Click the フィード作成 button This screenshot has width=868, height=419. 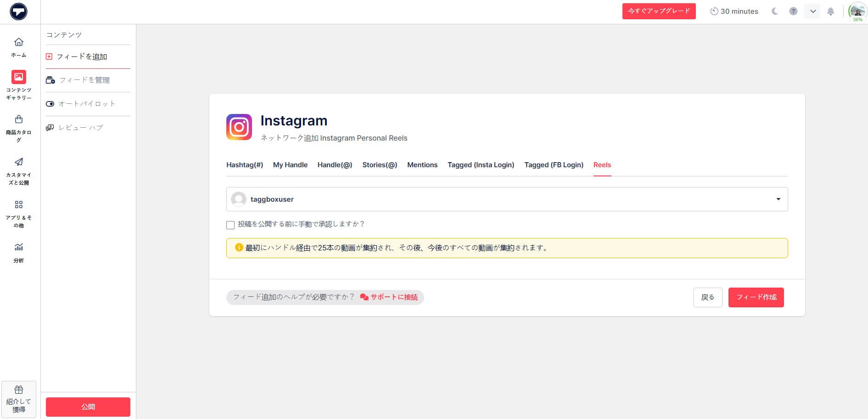[x=756, y=297]
